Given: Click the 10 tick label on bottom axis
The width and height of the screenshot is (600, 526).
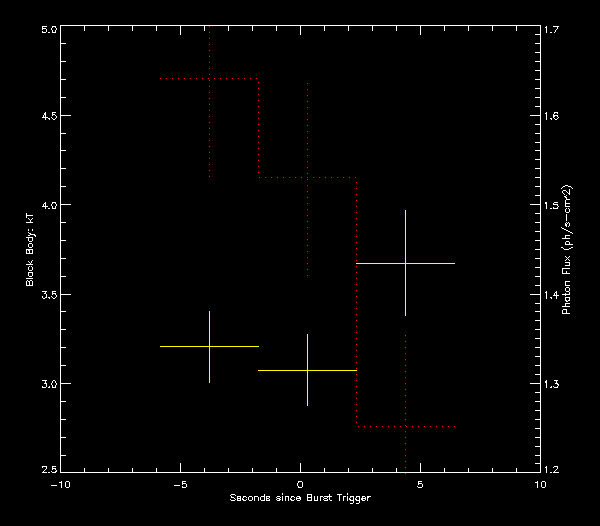Looking at the screenshot, I should click(x=540, y=485).
